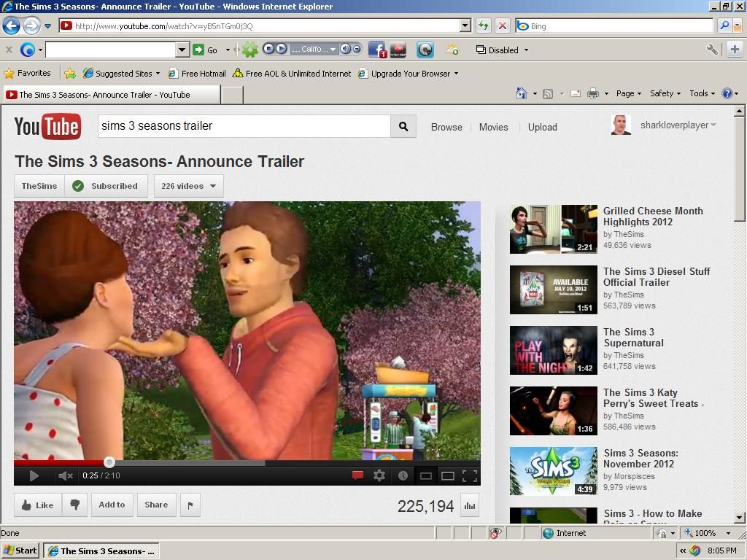Open the Page menu
Screen dimensions: 747x560
[x=628, y=93]
